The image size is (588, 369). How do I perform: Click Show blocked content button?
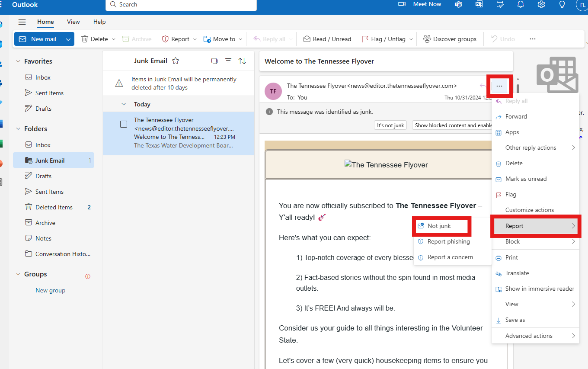click(x=452, y=125)
